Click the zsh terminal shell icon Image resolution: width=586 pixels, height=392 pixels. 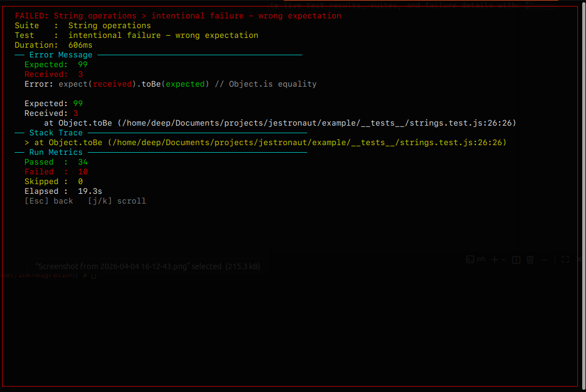(x=470, y=259)
